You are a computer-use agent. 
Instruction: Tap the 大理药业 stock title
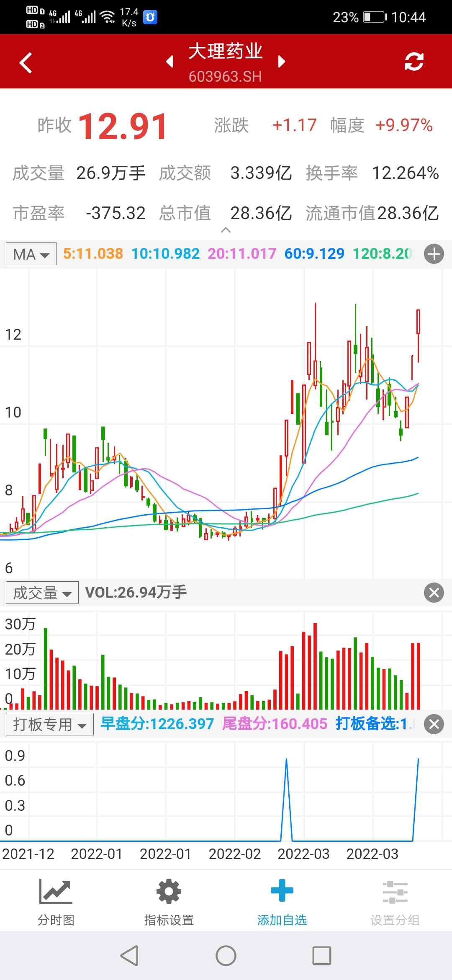pyautogui.click(x=225, y=52)
